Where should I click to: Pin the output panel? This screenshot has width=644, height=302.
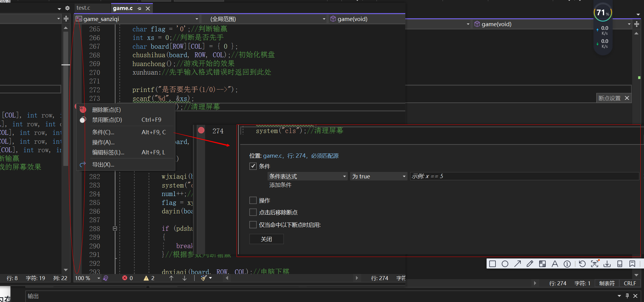[x=627, y=296]
